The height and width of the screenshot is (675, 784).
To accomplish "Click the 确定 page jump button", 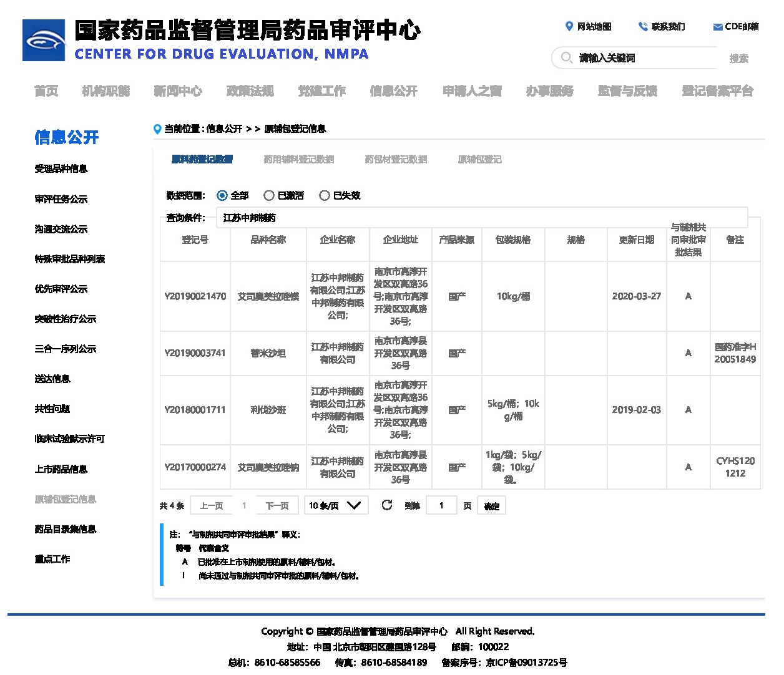I will (491, 506).
